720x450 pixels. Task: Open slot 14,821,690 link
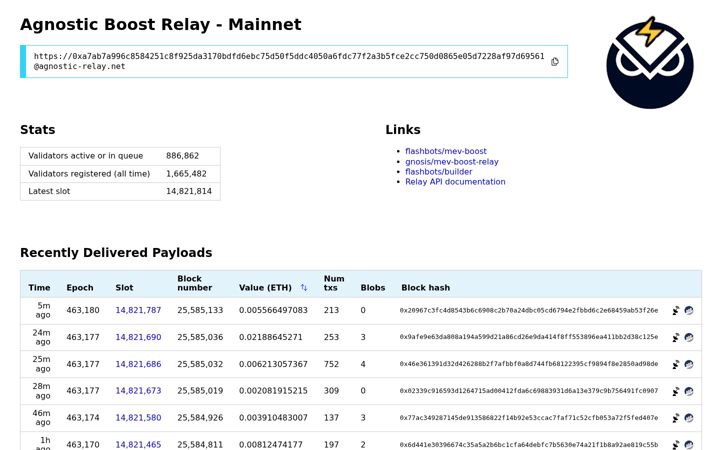(x=138, y=338)
